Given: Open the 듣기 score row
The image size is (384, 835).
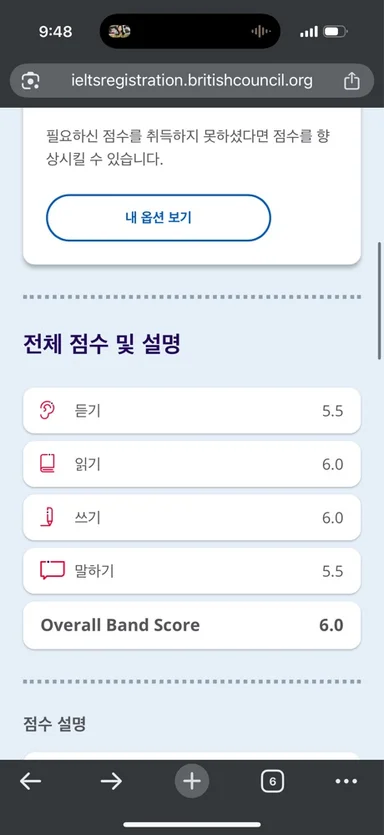Looking at the screenshot, I should tap(192, 411).
